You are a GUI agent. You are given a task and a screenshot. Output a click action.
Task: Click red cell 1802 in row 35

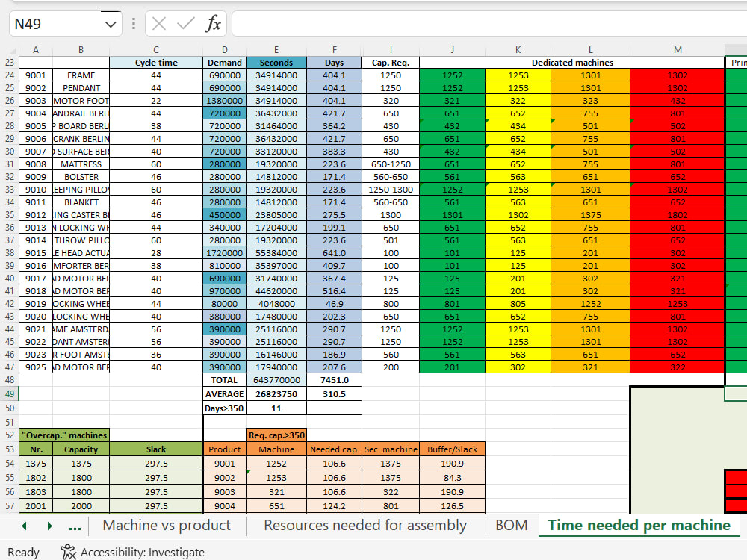coord(678,215)
